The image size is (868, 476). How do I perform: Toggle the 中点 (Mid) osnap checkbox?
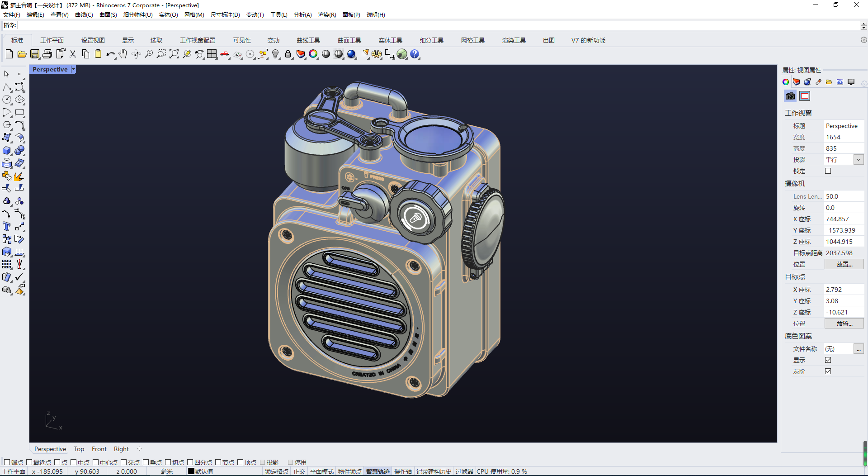point(74,462)
